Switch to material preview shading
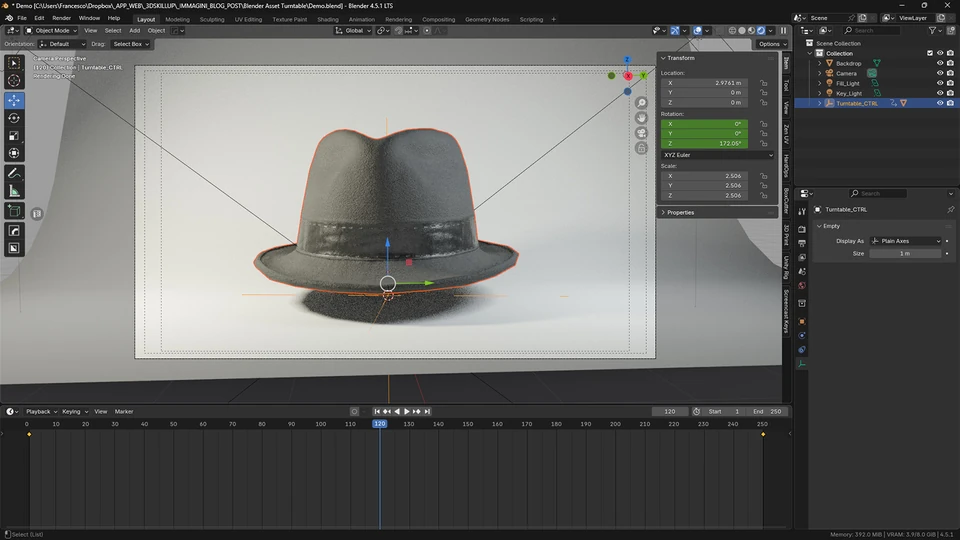This screenshot has height=540, width=960. [x=752, y=31]
